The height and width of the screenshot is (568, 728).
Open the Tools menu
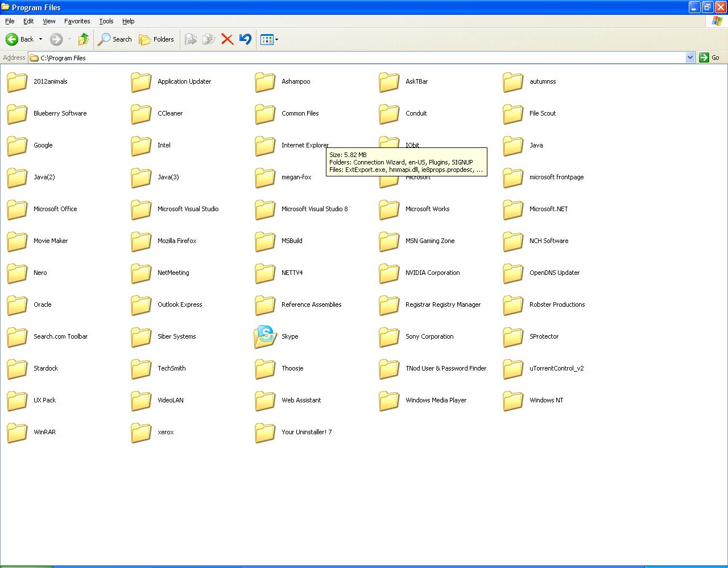106,21
